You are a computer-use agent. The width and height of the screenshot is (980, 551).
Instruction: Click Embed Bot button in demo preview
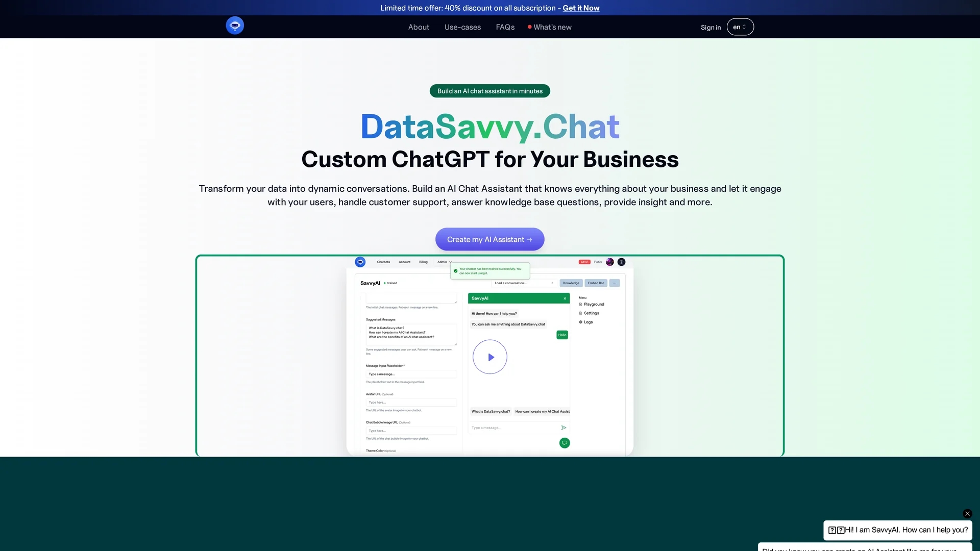596,283
